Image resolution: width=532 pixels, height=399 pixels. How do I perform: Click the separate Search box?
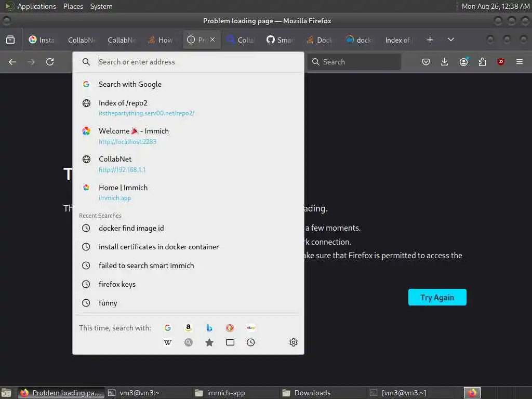[x=354, y=62]
